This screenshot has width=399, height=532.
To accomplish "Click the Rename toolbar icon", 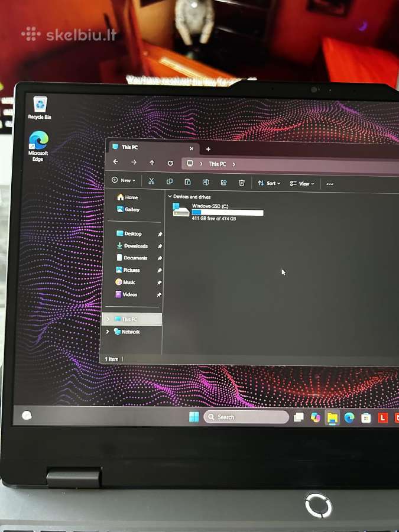I will [206, 182].
